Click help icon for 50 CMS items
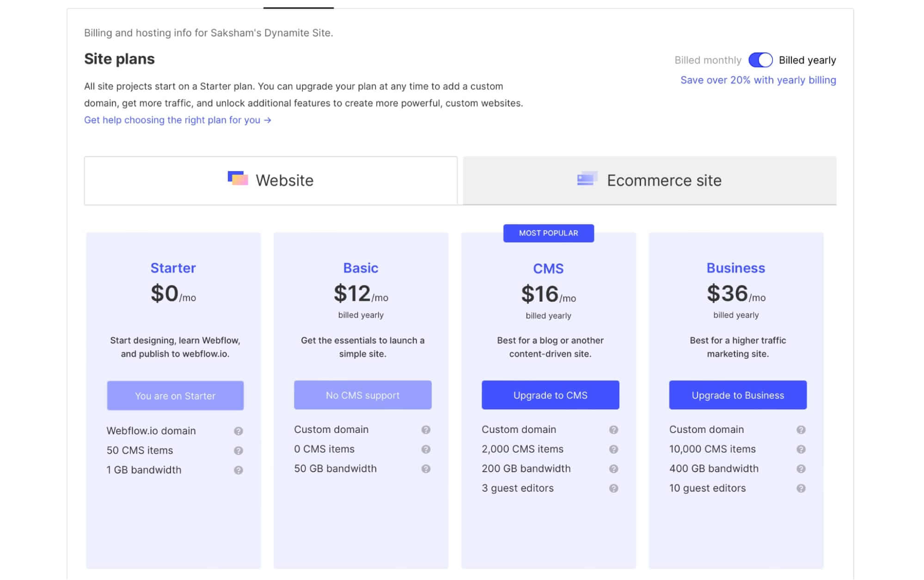The height and width of the screenshot is (580, 924). click(239, 450)
